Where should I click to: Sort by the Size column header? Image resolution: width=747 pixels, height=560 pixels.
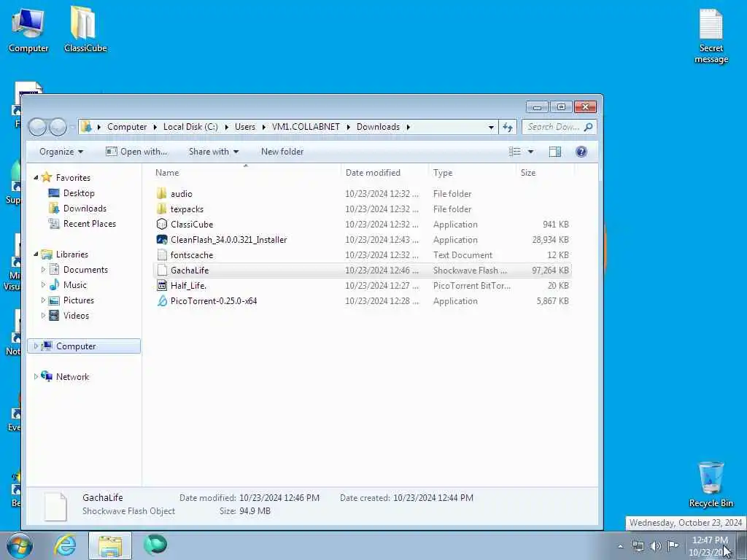coord(545,173)
